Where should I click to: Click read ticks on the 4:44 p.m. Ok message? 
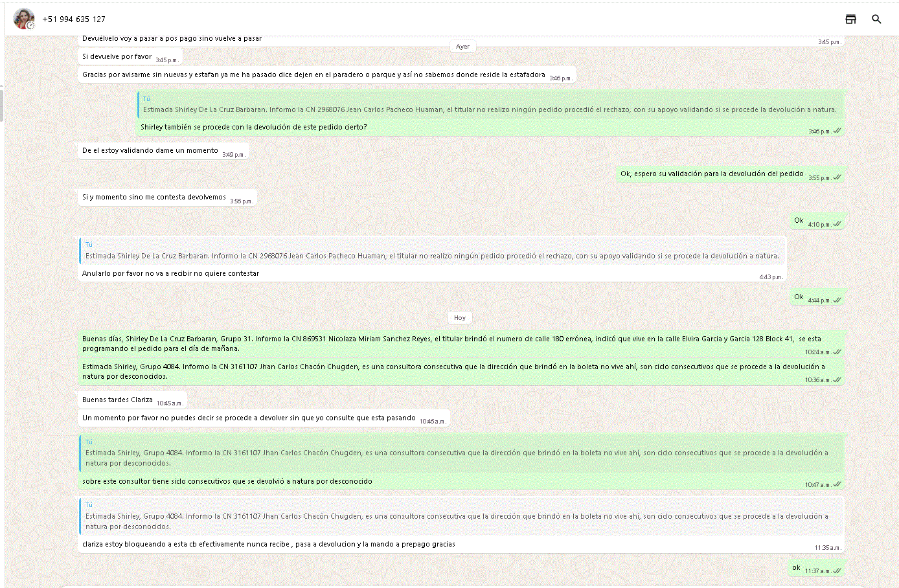click(837, 300)
